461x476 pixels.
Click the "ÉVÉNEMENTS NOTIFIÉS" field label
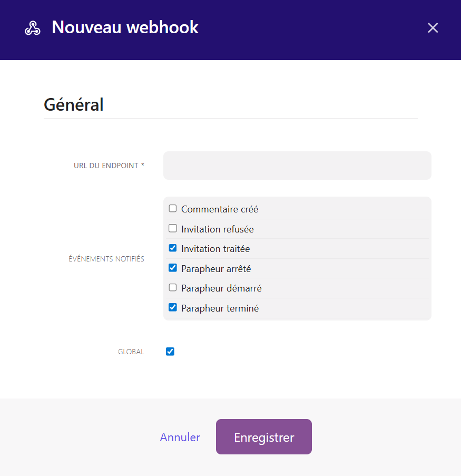click(106, 259)
